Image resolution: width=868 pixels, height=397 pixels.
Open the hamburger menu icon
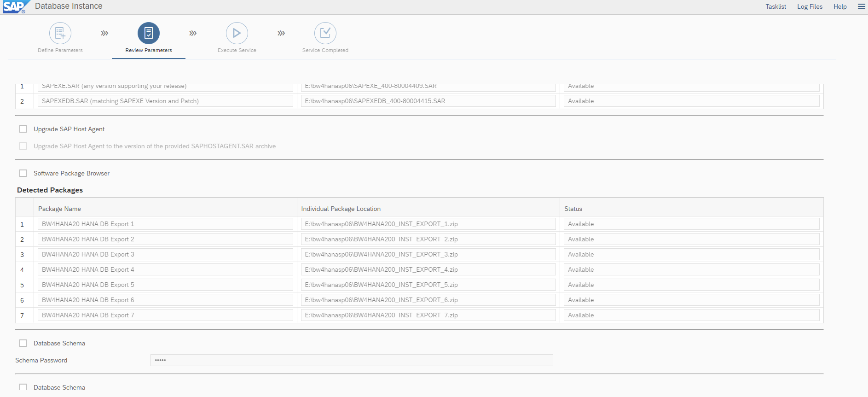coord(862,6)
